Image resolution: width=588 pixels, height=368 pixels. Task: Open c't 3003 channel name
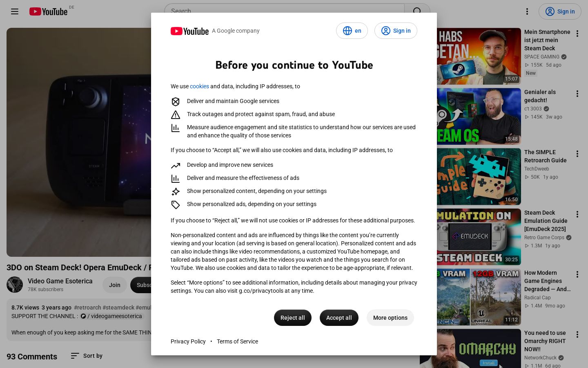(x=533, y=109)
